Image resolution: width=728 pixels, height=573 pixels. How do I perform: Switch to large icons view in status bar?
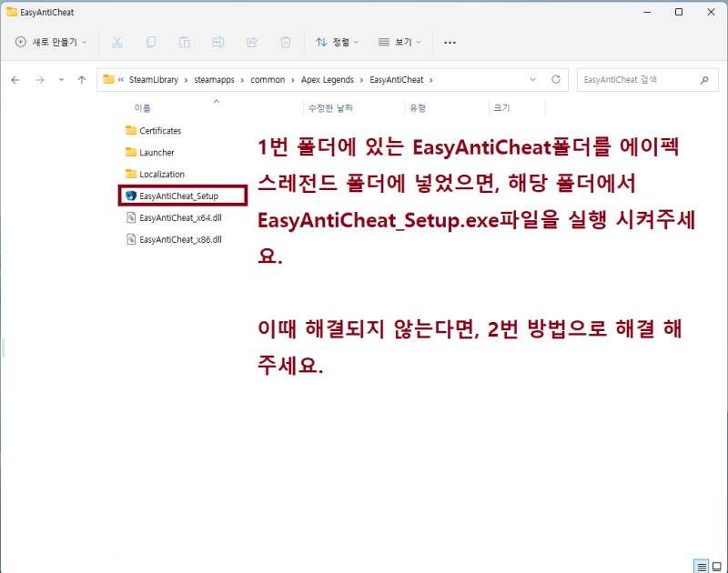[x=717, y=567]
